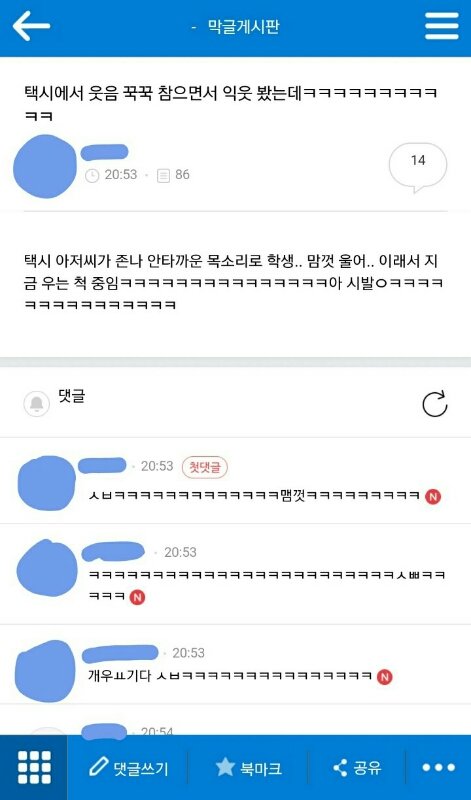This screenshot has width=471, height=800.
Task: Tap the view count 86 icon
Action: click(x=163, y=176)
